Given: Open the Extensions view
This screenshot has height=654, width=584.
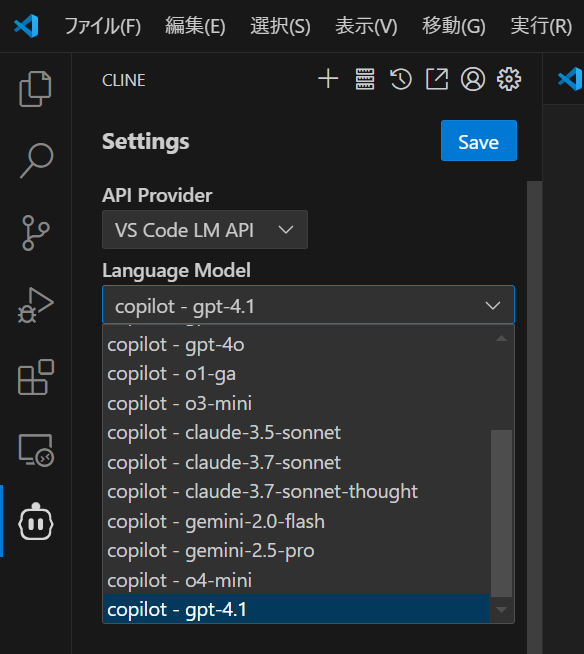Looking at the screenshot, I should [x=36, y=377].
